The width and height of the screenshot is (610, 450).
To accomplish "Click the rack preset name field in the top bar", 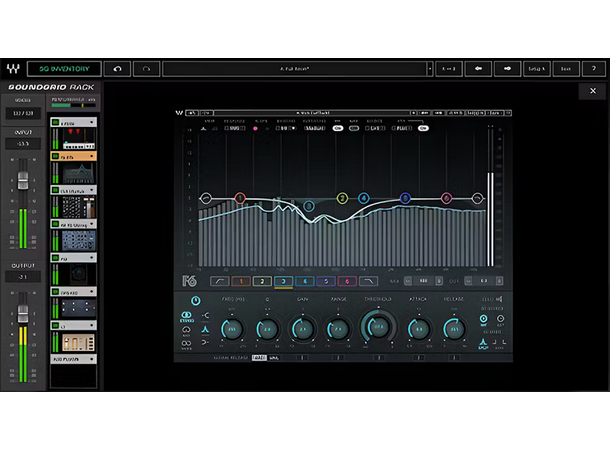I will (x=294, y=69).
